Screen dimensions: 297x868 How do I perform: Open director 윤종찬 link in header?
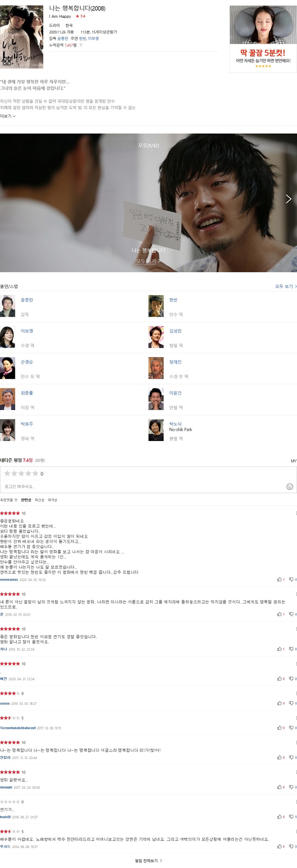(62, 39)
